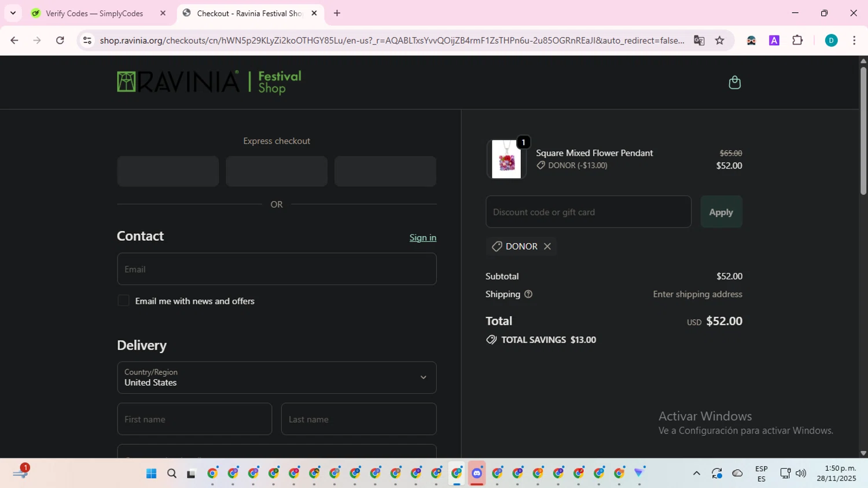The image size is (868, 488).
Task: Click the browser forward arrow
Action: point(37,41)
